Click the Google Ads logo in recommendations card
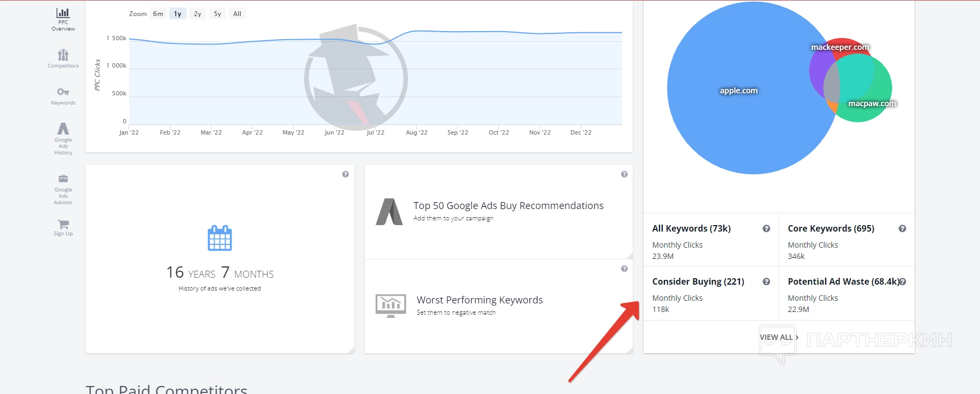Image resolution: width=980 pixels, height=394 pixels. [390, 212]
